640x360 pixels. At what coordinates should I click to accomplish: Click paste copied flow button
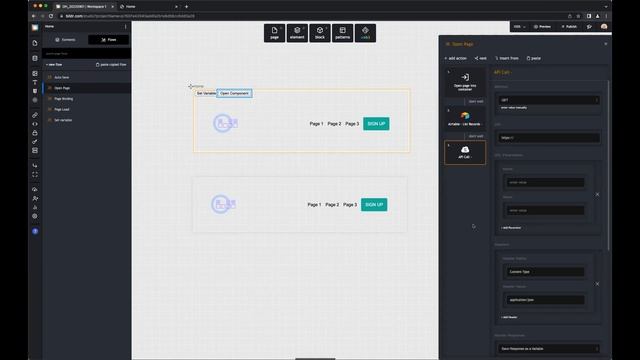click(x=111, y=64)
